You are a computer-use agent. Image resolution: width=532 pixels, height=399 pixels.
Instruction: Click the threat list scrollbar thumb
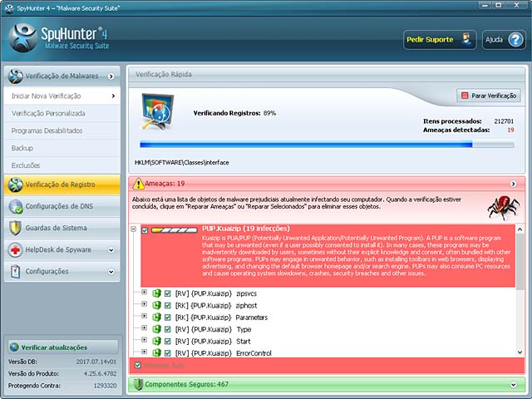tap(520, 261)
